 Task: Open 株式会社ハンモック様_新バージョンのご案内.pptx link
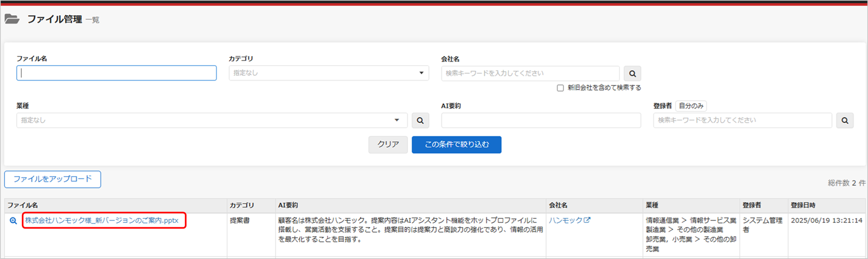pos(102,220)
